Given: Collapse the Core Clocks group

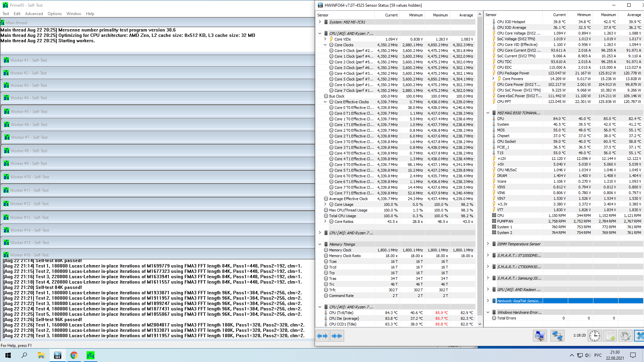Looking at the screenshot, I should click(325, 45).
